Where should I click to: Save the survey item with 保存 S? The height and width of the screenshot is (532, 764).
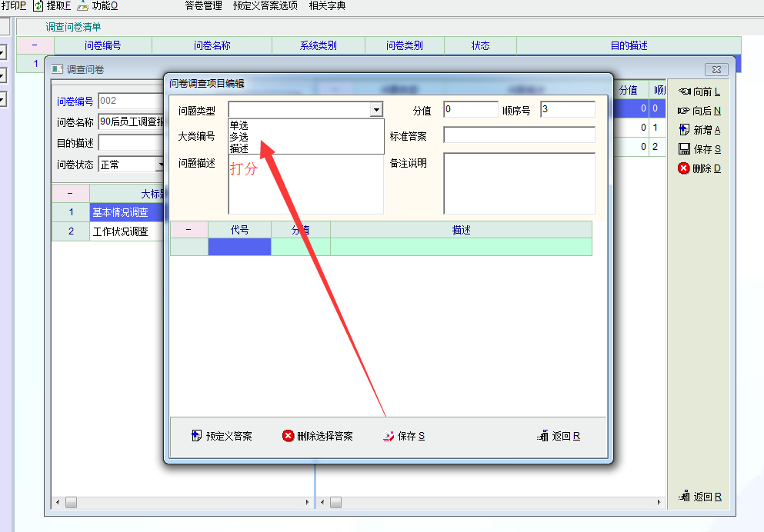[404, 436]
